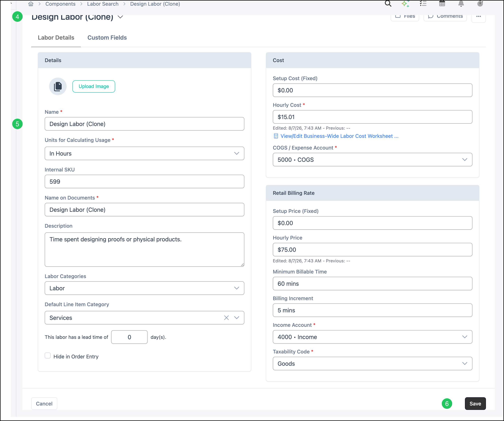Click the Setup Cost (Fixed) field
This screenshot has height=421, width=504.
(x=372, y=90)
